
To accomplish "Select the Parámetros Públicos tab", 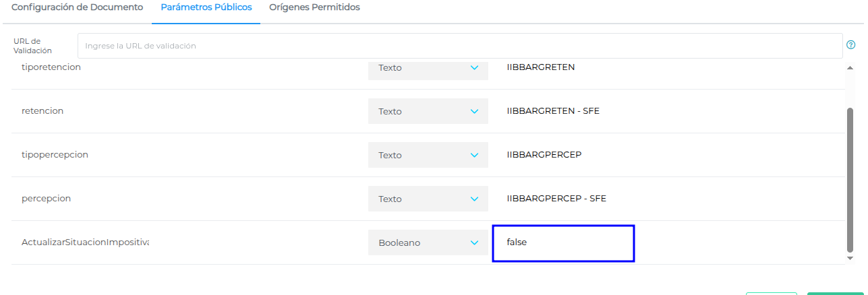I will click(x=206, y=7).
